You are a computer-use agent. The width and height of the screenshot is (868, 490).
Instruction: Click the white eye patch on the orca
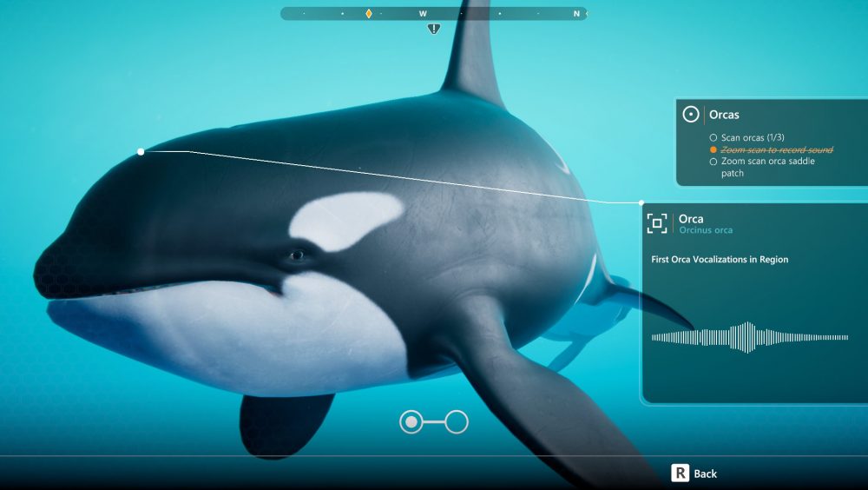tap(345, 220)
